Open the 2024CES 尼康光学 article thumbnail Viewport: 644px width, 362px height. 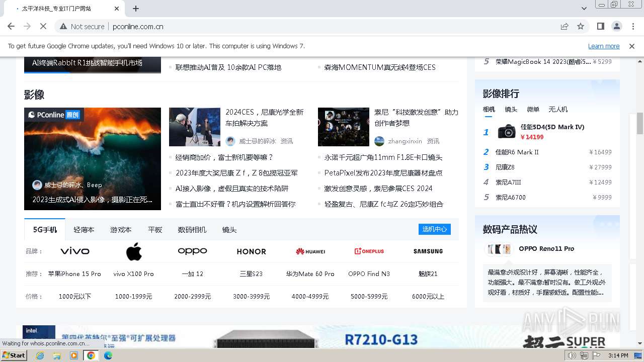[195, 127]
